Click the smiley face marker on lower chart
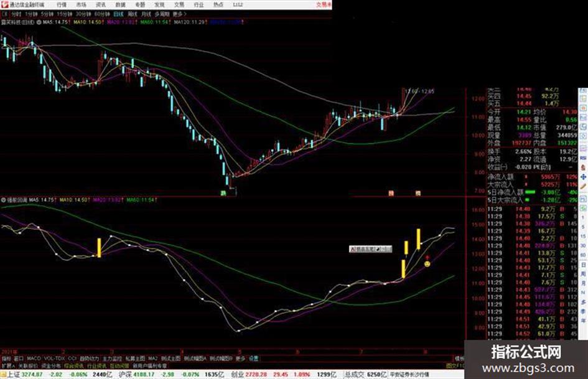Viewport: 588px width, 379px height. point(427,264)
